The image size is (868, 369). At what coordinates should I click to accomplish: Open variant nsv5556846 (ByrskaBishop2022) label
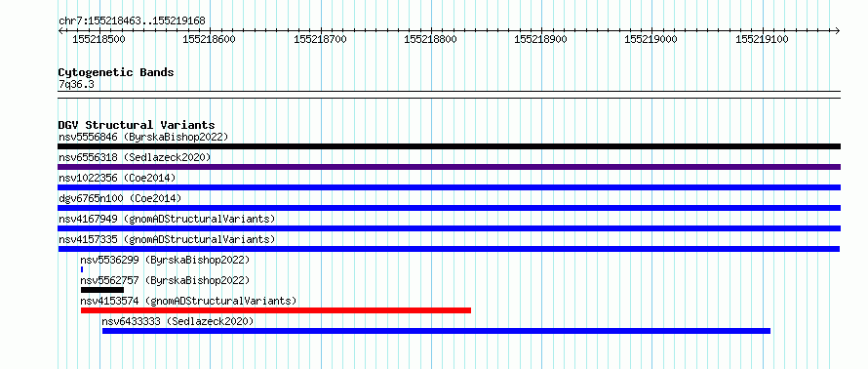(x=143, y=137)
